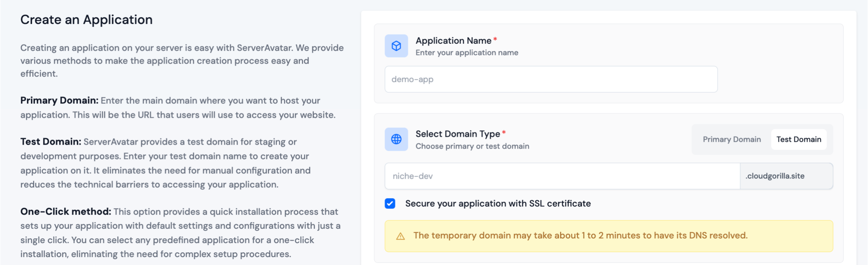Viewport: 868px width, 265px height.
Task: Click the niche-dev test domain field
Action: coord(562,176)
